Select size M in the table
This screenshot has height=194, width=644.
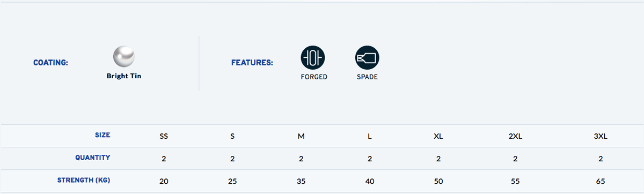(x=301, y=136)
